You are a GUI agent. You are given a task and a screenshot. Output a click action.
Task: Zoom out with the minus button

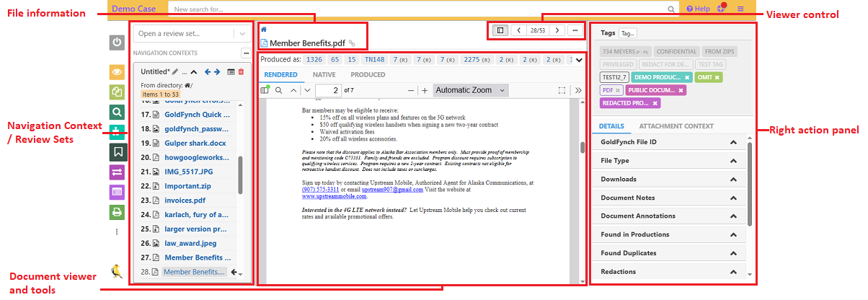pos(411,90)
